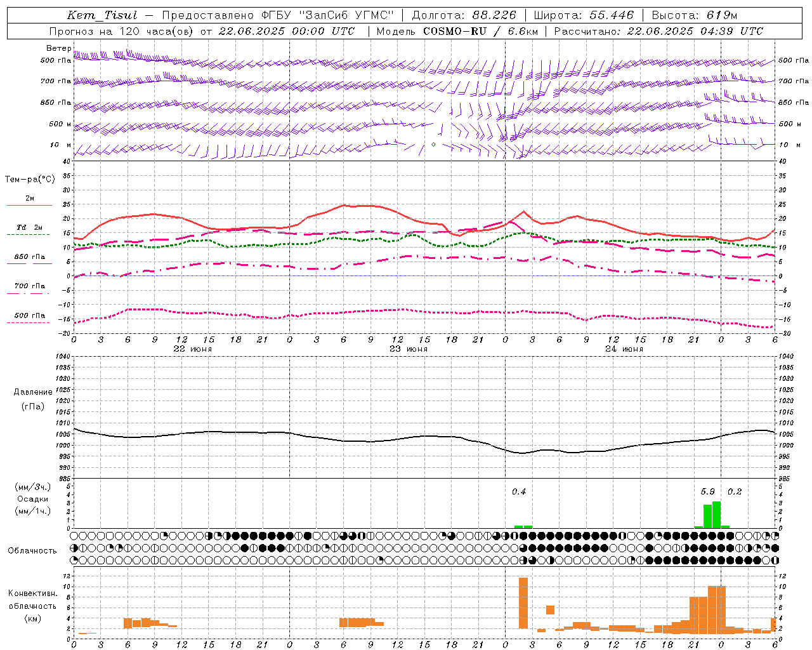Click the (гПа) unit under Давление

(33, 406)
